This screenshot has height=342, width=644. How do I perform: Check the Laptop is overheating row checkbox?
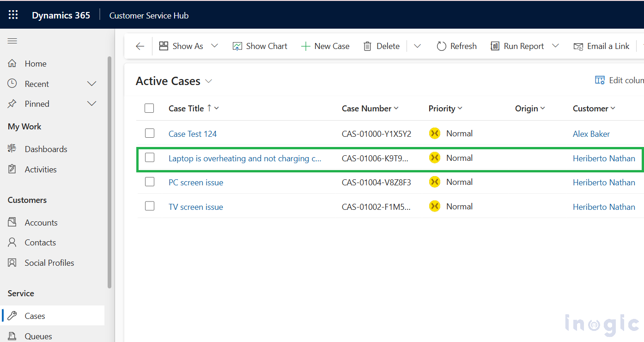point(149,158)
